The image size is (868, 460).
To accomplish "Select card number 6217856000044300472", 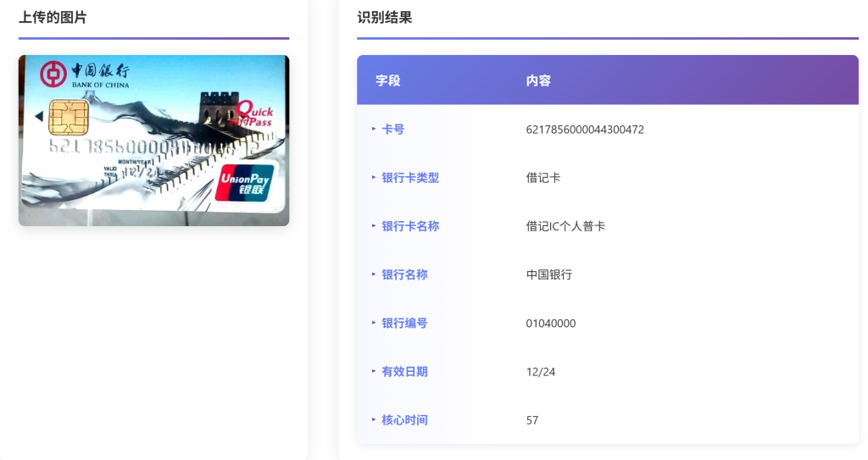I will (585, 130).
